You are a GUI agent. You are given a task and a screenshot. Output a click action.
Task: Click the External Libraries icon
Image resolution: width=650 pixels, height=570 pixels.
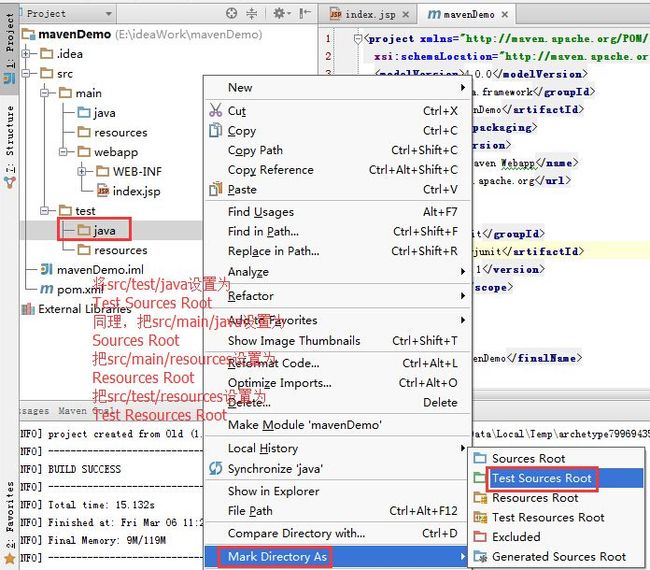(x=28, y=309)
